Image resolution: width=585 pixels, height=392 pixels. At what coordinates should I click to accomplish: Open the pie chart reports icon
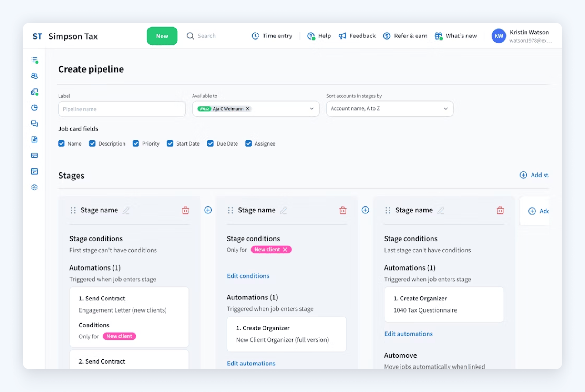pos(35,108)
